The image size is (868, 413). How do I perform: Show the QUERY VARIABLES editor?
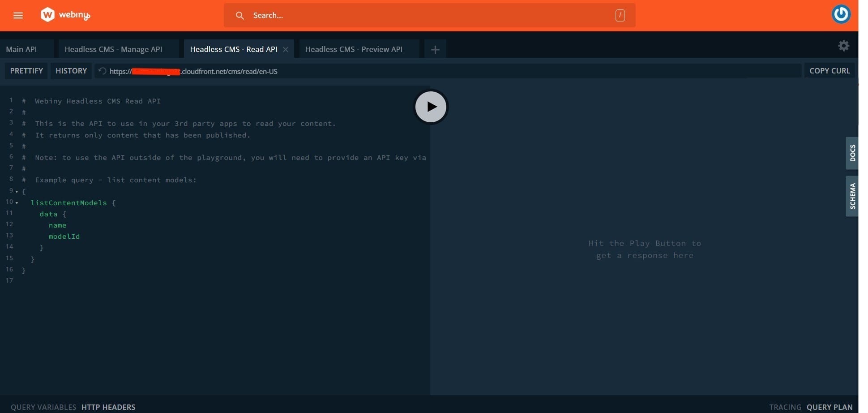[43, 407]
